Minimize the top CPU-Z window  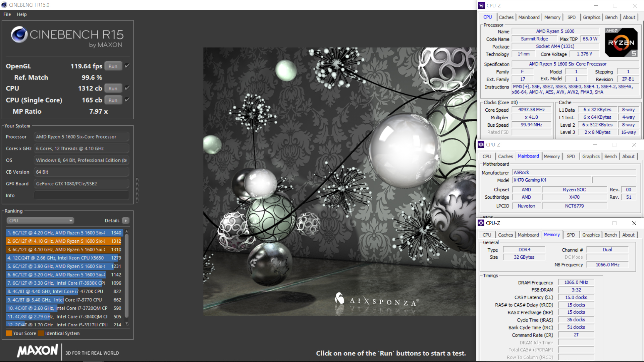tap(596, 5)
